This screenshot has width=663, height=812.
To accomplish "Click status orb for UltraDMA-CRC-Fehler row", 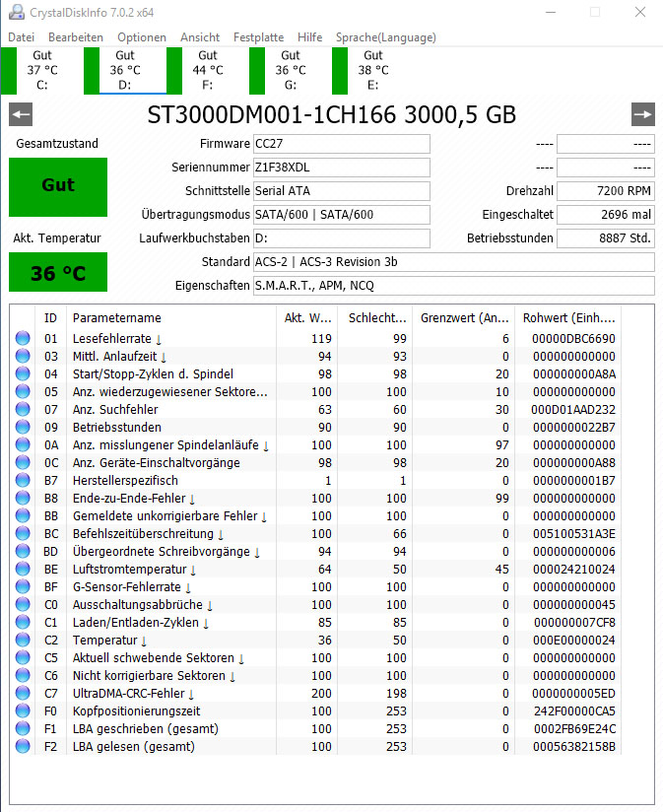I will (x=23, y=693).
